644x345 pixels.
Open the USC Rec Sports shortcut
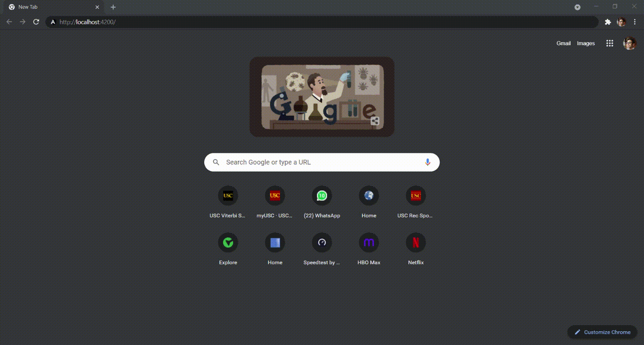click(415, 203)
